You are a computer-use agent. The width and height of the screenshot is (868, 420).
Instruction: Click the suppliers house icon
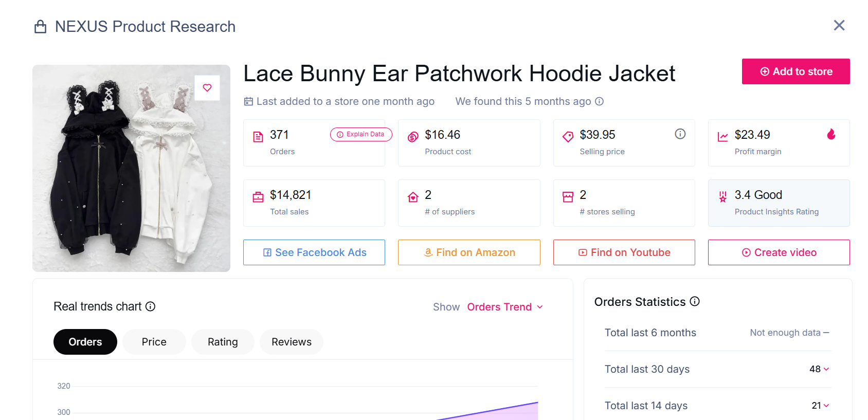tap(413, 197)
